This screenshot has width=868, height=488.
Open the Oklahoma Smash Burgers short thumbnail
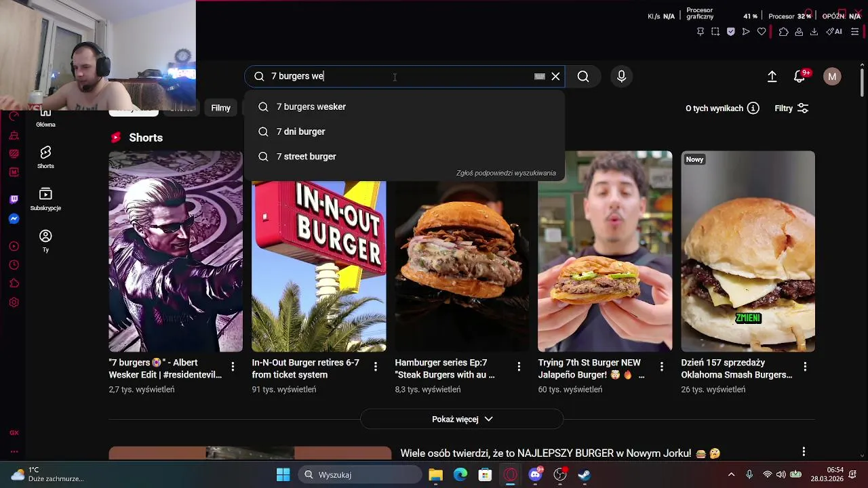[x=748, y=251]
